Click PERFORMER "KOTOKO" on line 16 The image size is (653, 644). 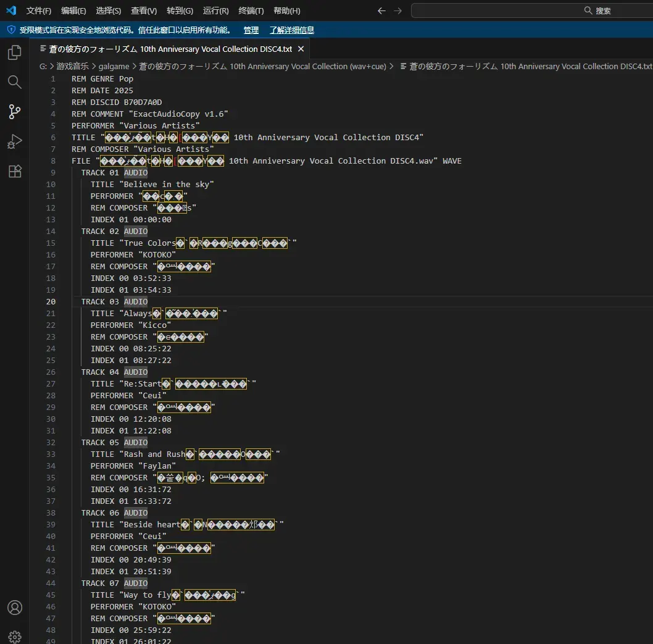(133, 254)
